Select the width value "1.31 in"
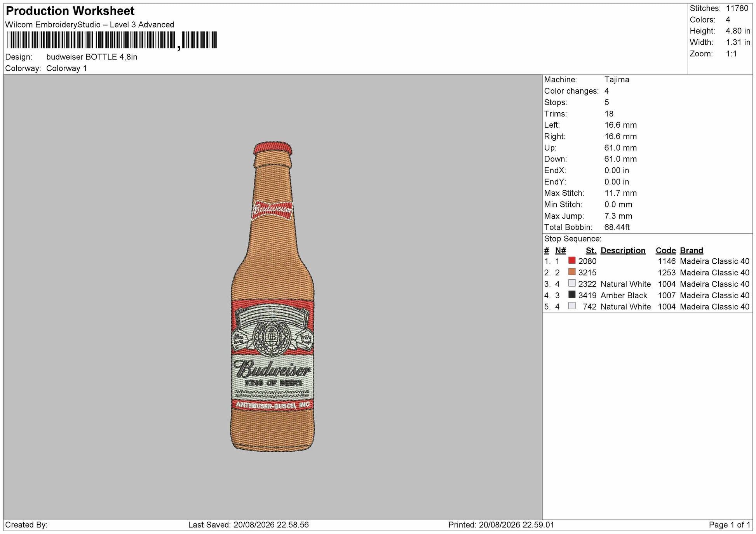The image size is (756, 534). (x=738, y=42)
